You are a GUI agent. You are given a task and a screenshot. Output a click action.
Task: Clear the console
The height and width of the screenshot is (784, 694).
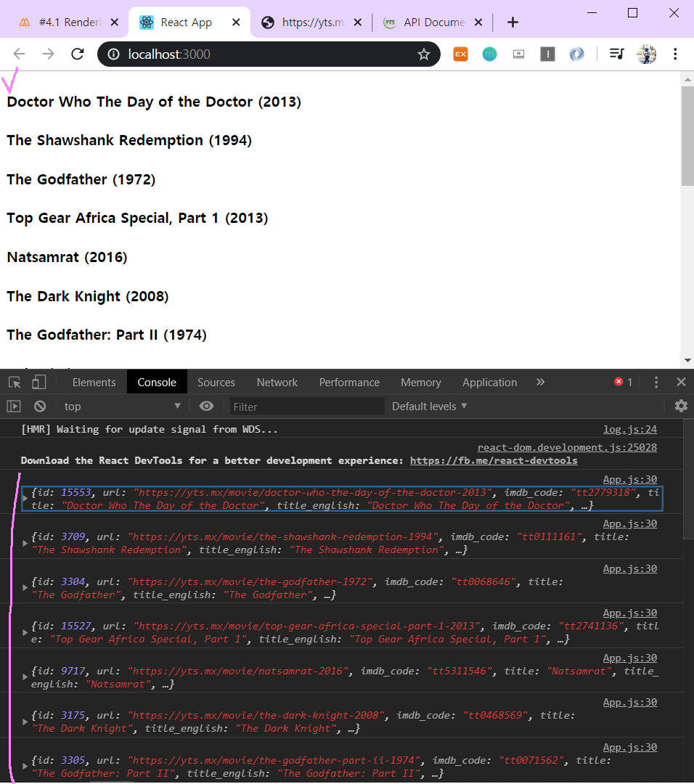40,407
